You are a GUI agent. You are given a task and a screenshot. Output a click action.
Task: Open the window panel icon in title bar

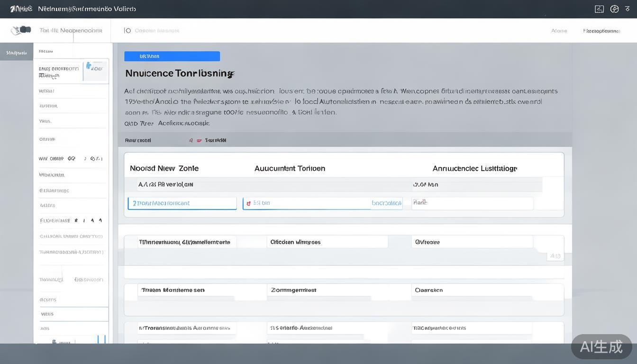click(x=599, y=9)
